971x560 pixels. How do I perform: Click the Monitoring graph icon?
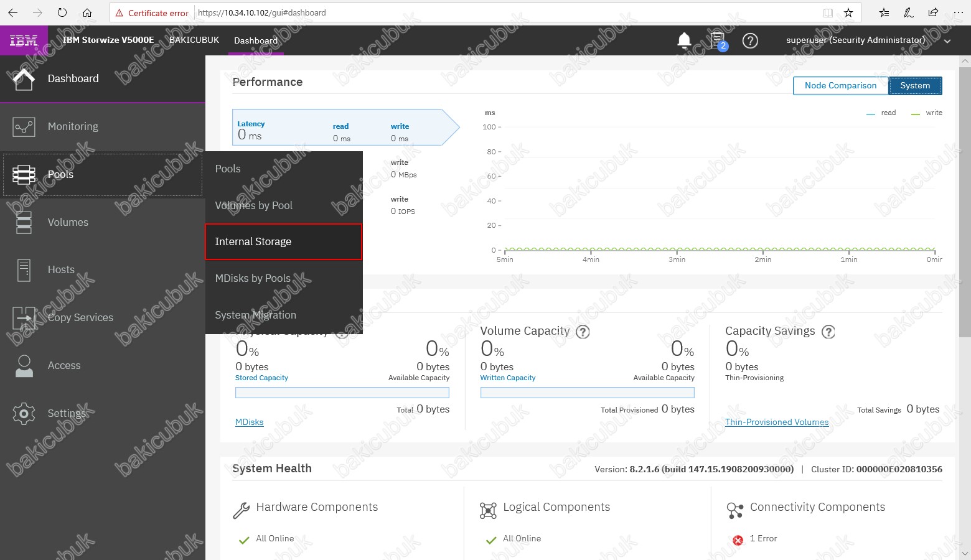(24, 127)
